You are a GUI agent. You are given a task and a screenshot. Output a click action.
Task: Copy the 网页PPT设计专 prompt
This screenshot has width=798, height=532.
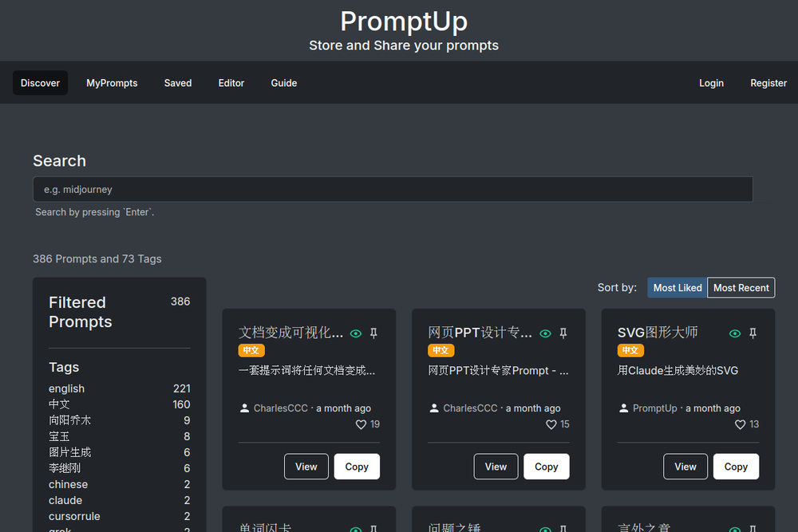(x=546, y=467)
